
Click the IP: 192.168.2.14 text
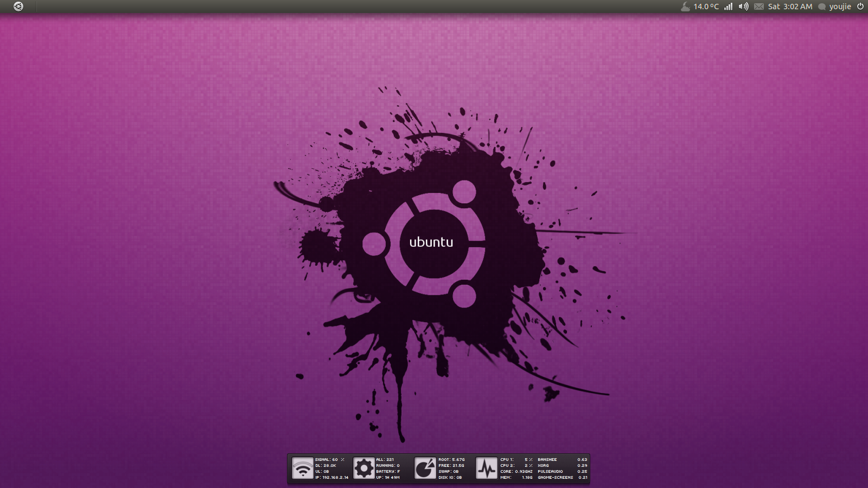(332, 477)
